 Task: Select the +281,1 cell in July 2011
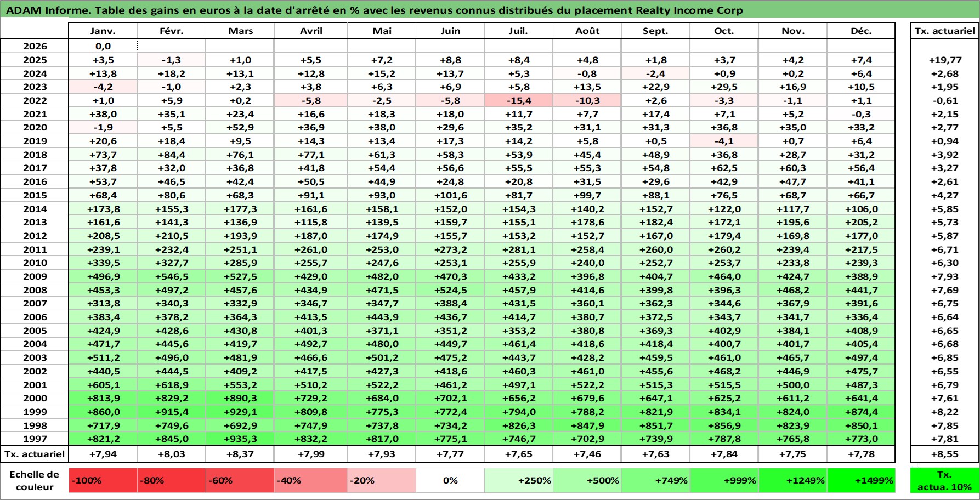519,249
